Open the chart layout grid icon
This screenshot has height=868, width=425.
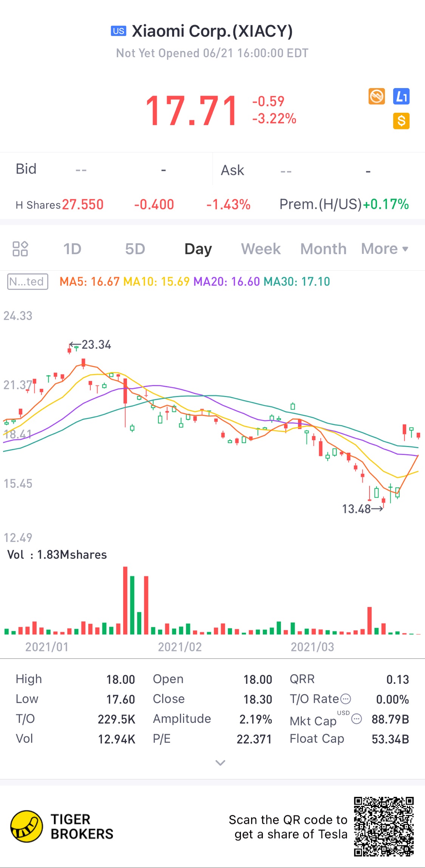click(x=20, y=249)
